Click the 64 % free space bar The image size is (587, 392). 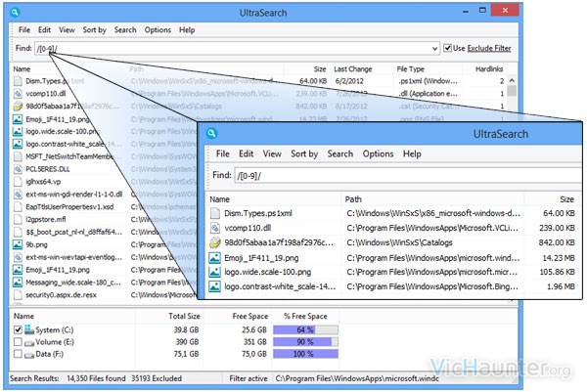pyautogui.click(x=305, y=329)
